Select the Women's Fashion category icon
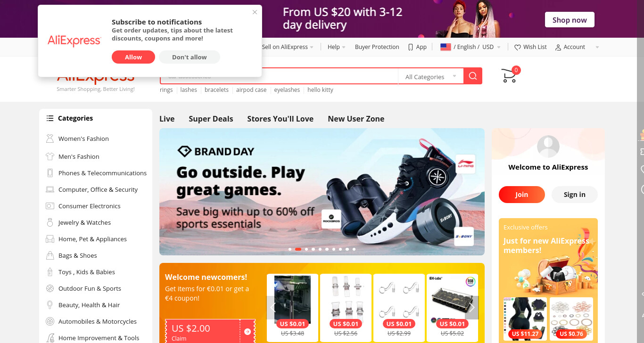Screen dimensions: 644x343 click(x=50, y=139)
